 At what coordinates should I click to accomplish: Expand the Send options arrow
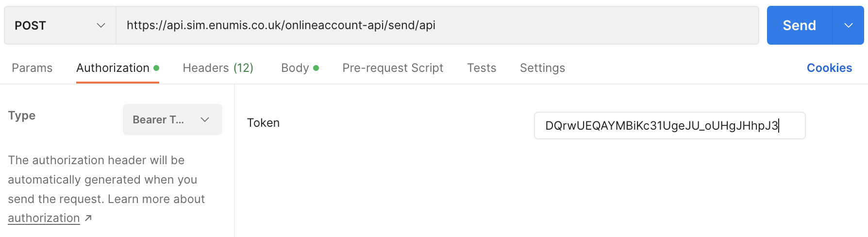tap(848, 25)
